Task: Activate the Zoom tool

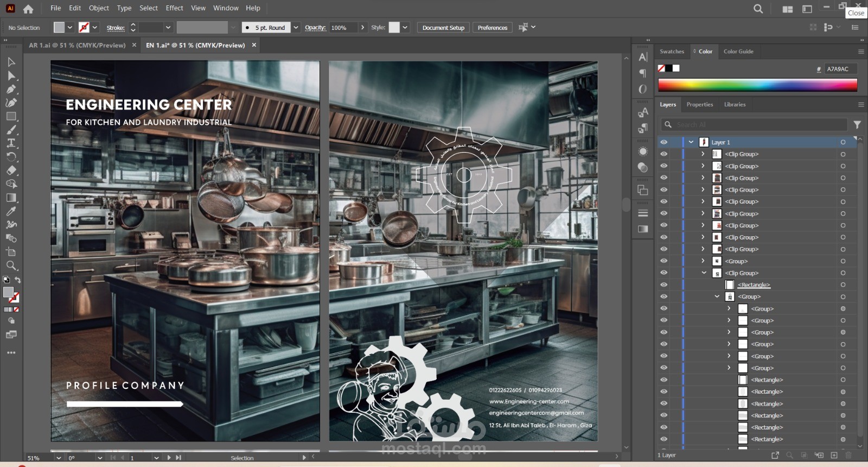Action: pos(11,266)
